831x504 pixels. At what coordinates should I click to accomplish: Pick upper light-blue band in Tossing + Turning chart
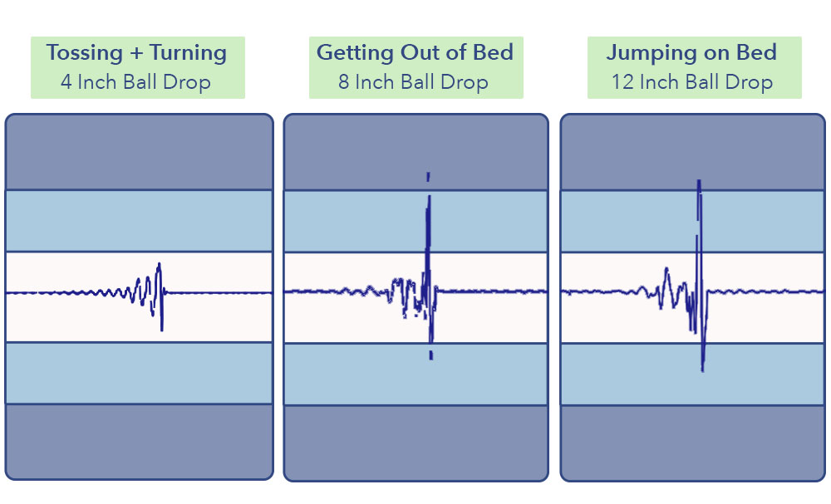139,221
